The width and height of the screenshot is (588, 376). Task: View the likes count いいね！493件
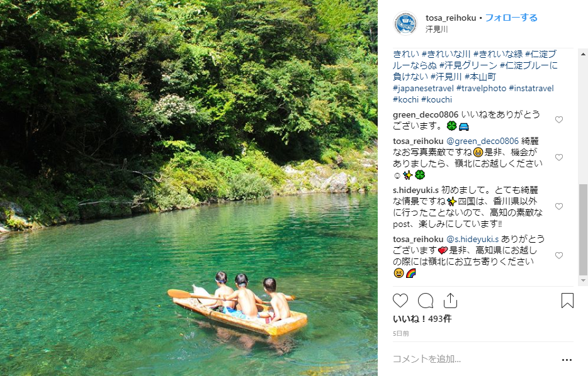point(422,319)
